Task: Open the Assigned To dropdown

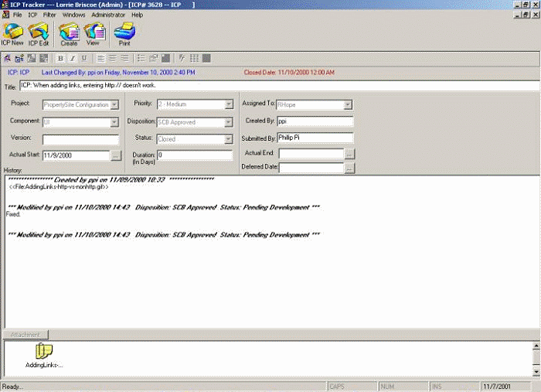Action: pos(348,104)
